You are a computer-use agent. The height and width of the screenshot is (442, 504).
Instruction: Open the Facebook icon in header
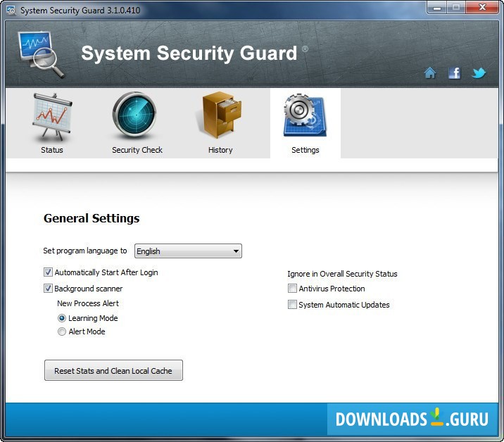pos(454,73)
